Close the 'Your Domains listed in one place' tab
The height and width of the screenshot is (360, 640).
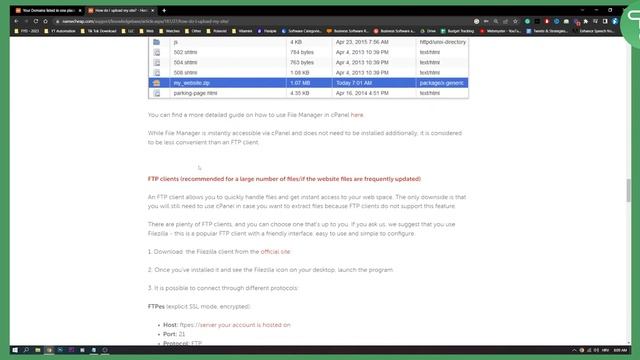pyautogui.click(x=80, y=10)
